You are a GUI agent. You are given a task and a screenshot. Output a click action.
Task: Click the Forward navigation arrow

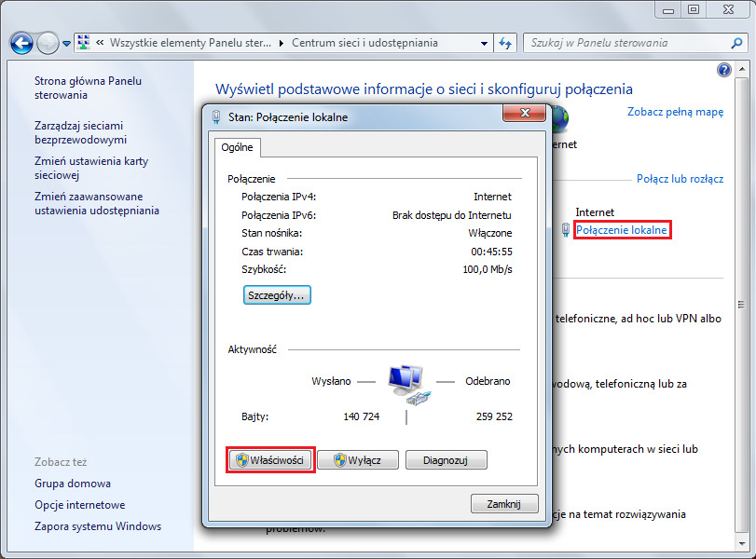48,44
